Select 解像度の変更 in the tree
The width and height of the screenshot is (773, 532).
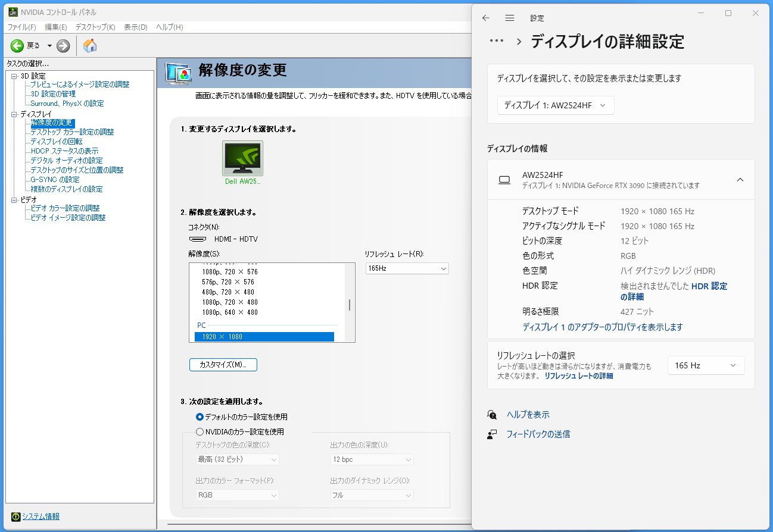tap(52, 123)
